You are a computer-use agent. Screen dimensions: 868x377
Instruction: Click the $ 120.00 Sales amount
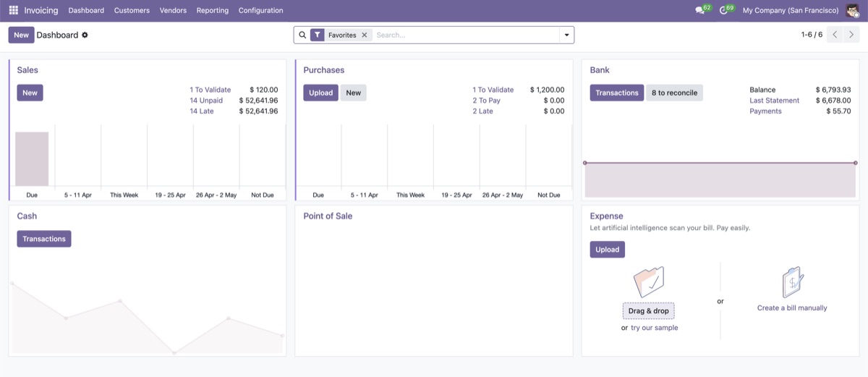[263, 90]
